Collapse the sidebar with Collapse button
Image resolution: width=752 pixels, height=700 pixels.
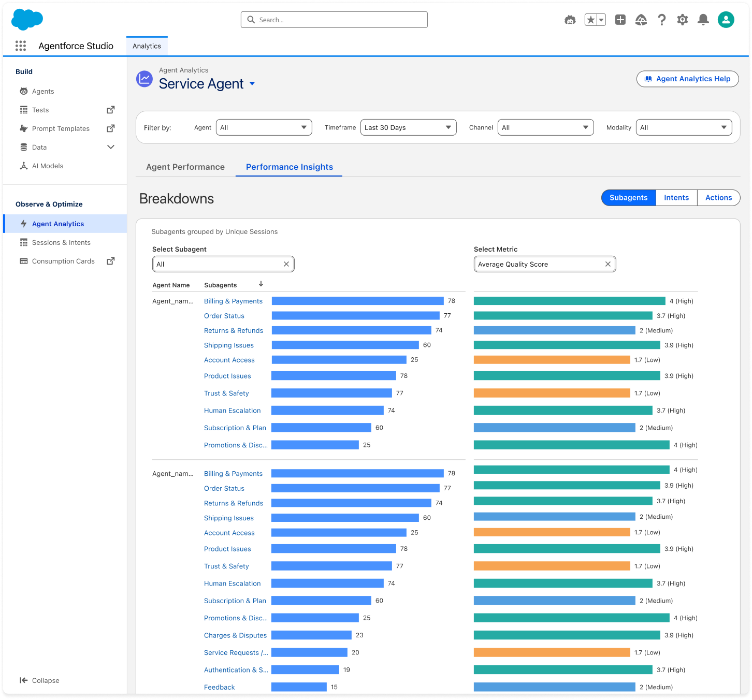[39, 680]
